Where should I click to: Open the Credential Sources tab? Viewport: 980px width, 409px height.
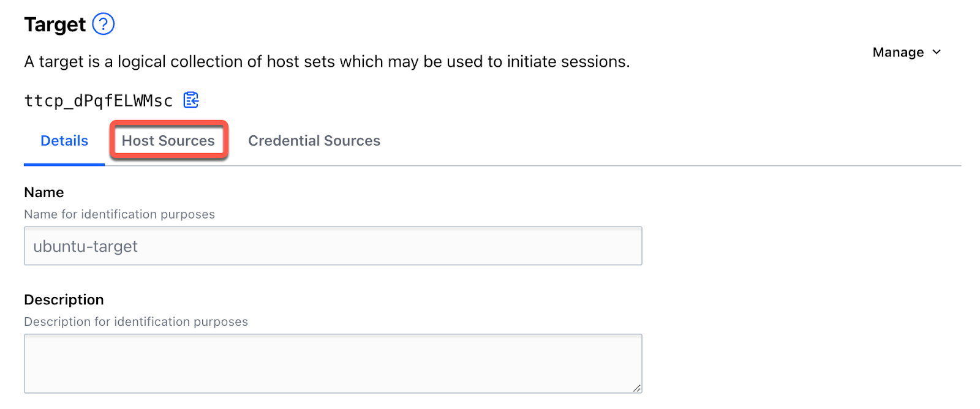click(314, 140)
